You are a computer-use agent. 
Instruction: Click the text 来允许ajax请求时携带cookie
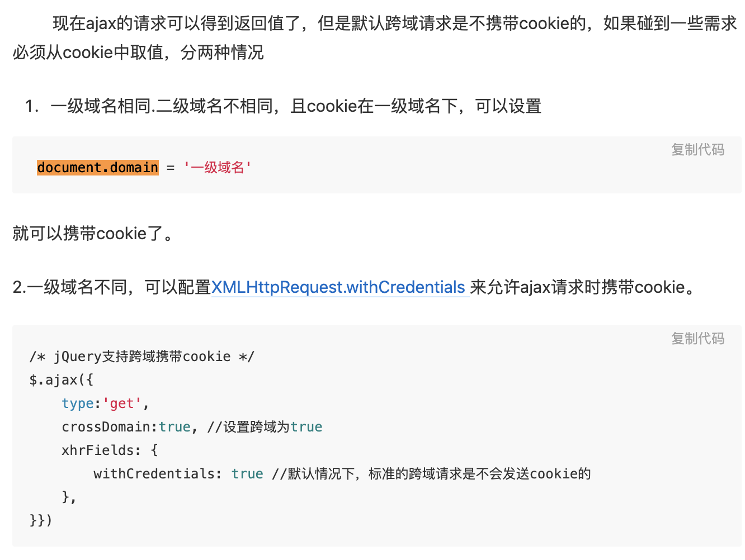pyautogui.click(x=582, y=287)
